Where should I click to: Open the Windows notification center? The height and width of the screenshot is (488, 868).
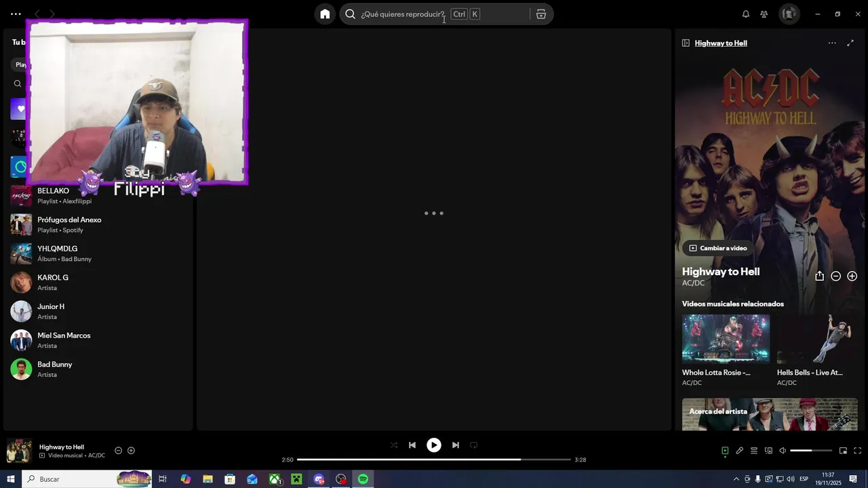coord(853,479)
